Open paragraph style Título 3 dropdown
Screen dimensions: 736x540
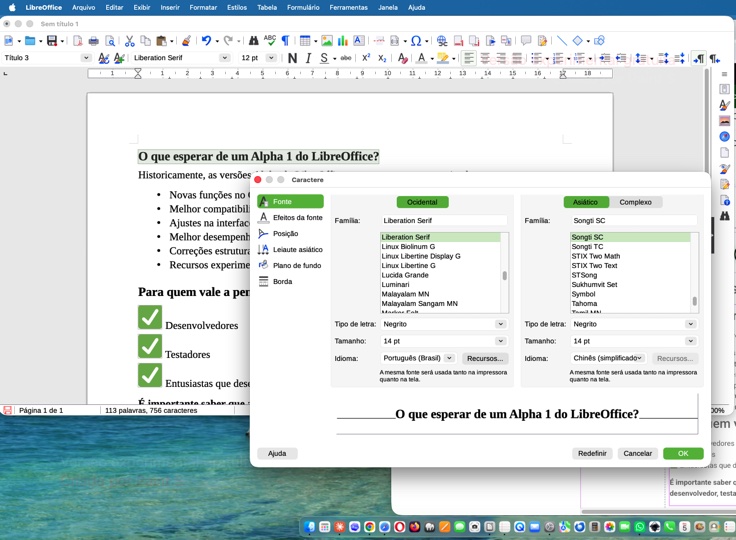[86, 58]
